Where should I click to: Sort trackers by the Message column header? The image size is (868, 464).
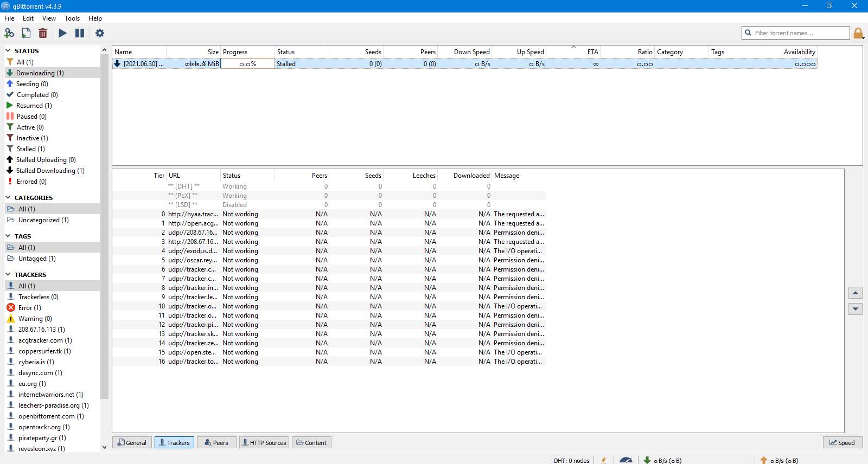point(519,176)
